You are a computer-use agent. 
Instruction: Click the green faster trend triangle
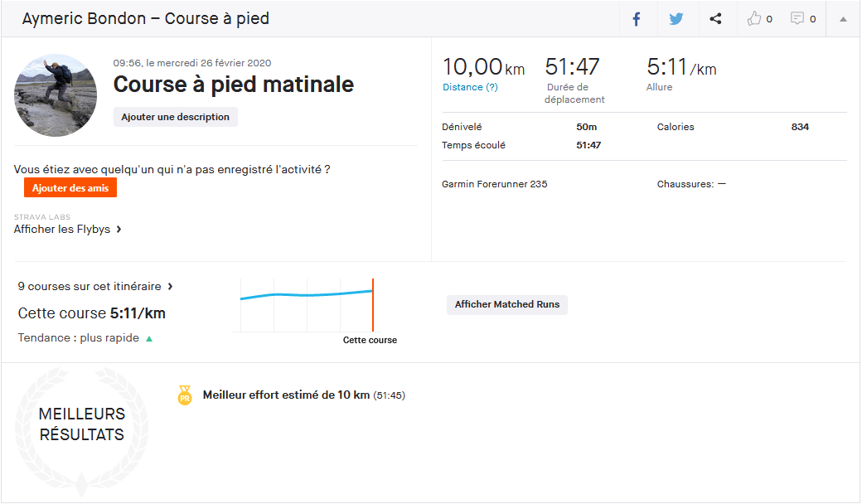click(x=149, y=338)
